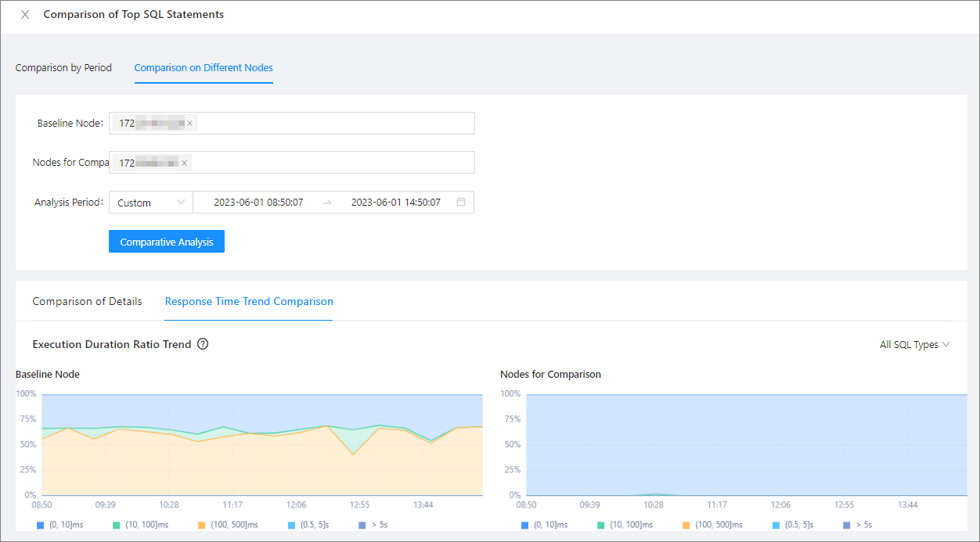Viewport: 980px width, 542px height.
Task: Select Response Time Trend Comparison tab
Action: (249, 302)
